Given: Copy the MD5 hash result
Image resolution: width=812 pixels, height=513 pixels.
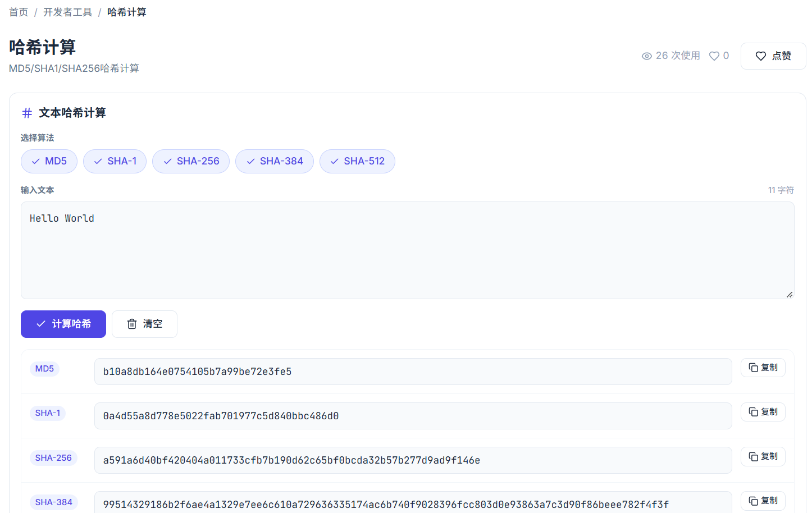Looking at the screenshot, I should [x=763, y=368].
